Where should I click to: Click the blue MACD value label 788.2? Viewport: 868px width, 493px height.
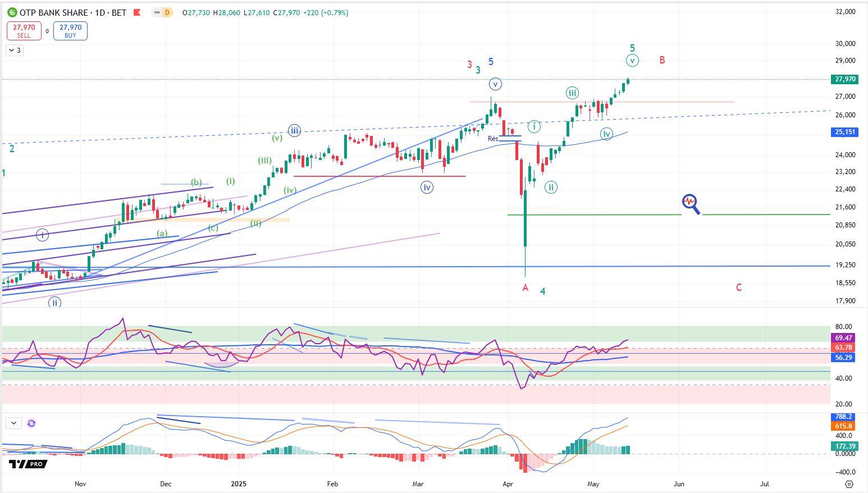(843, 417)
